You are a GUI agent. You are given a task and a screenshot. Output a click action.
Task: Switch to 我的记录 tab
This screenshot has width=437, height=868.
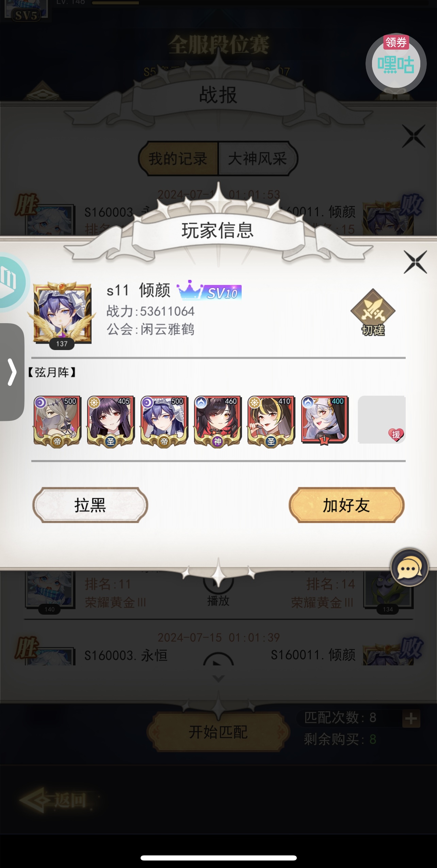coord(178,159)
